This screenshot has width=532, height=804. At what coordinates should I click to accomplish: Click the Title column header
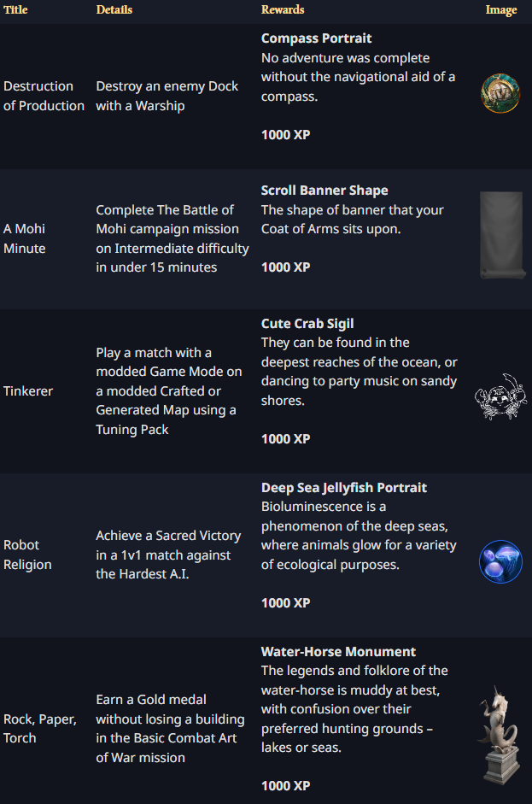pyautogui.click(x=15, y=10)
